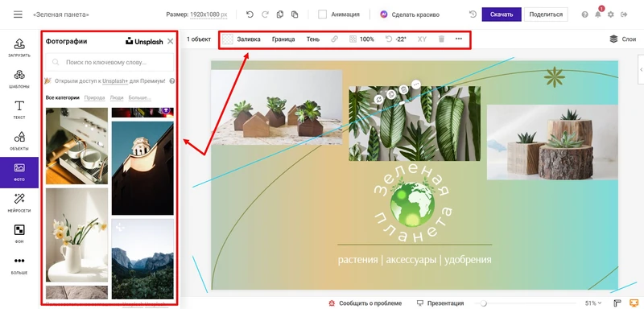Select the Все категории tab

pyautogui.click(x=63, y=97)
